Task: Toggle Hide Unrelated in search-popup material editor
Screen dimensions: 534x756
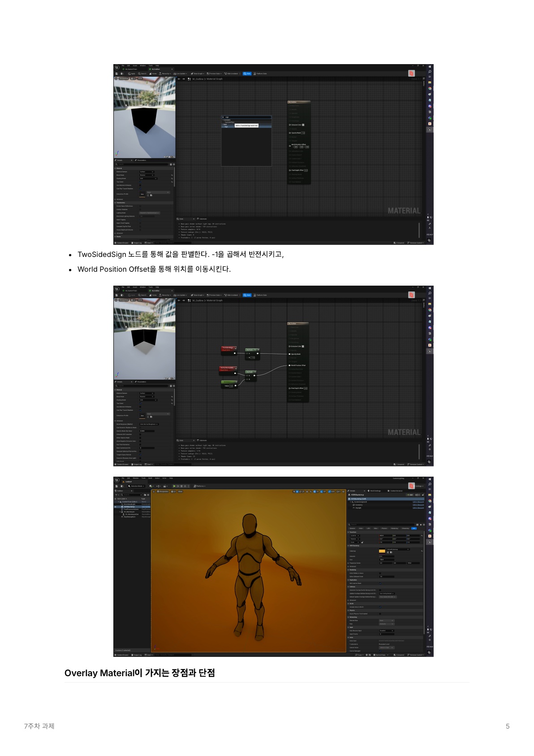Action: pyautogui.click(x=231, y=74)
